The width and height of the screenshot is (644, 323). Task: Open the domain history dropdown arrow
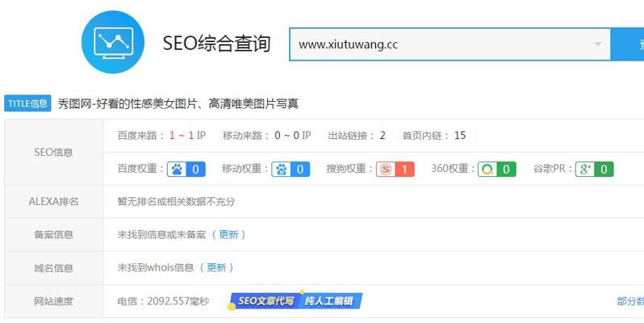point(598,44)
